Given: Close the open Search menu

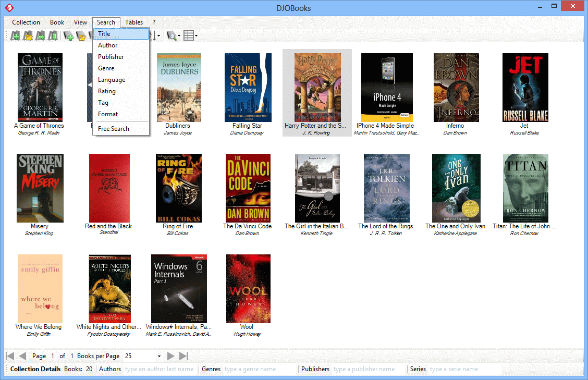Looking at the screenshot, I should [106, 22].
